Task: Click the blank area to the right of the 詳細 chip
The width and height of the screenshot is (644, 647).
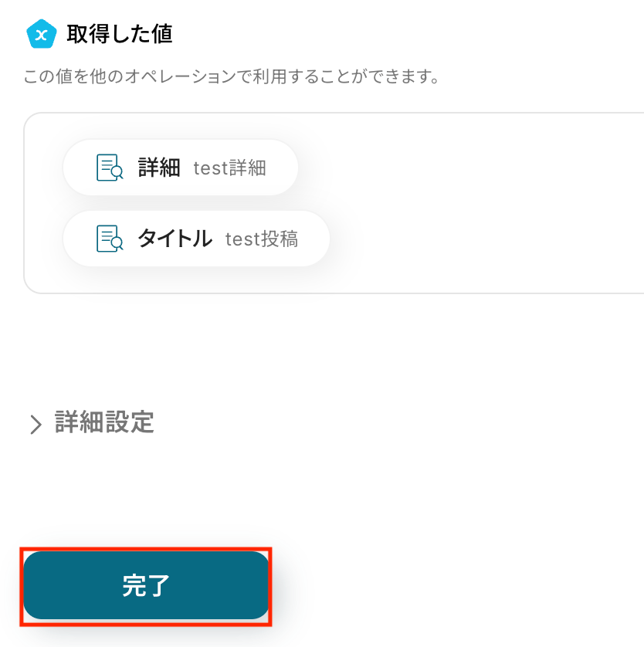Action: (x=463, y=168)
